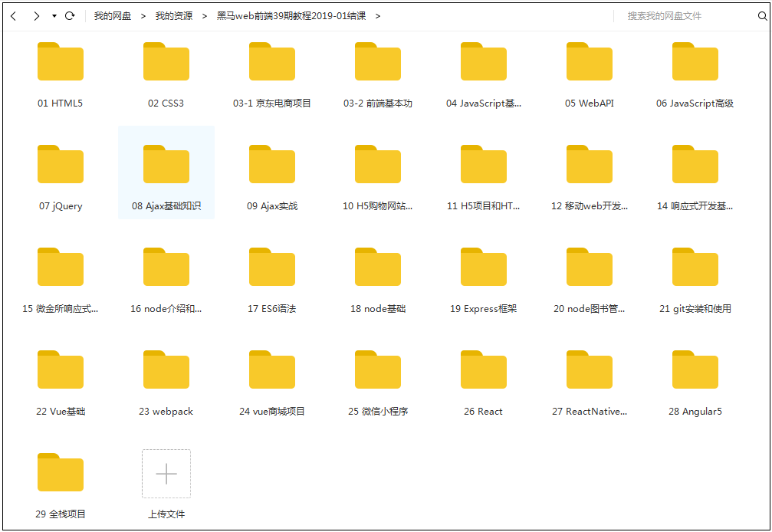Click the 18 node基础 folder name

point(378,309)
